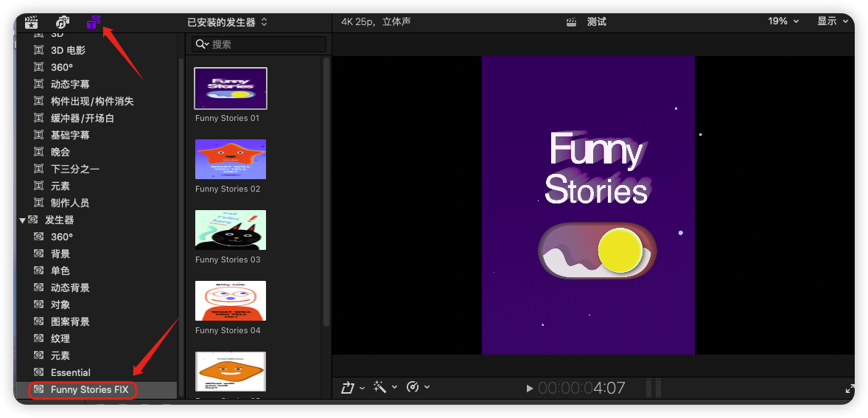Open the enhancements dropdown chevron
868x418 pixels.
[x=394, y=388]
